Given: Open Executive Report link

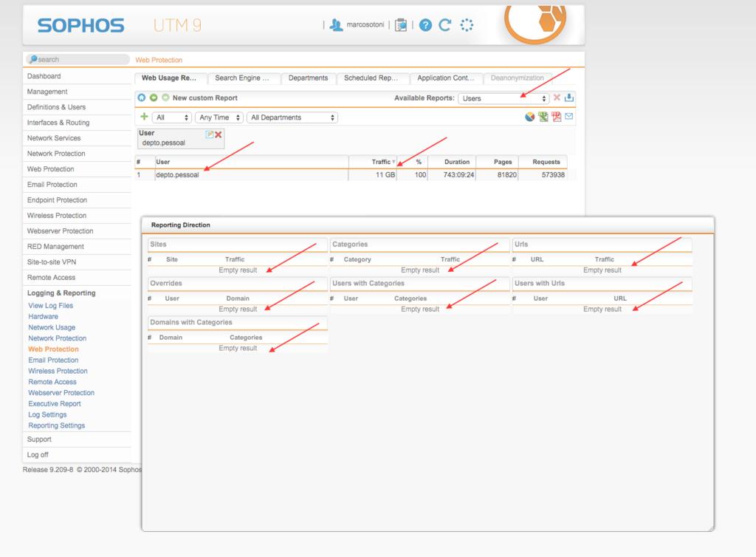Looking at the screenshot, I should pos(55,403).
